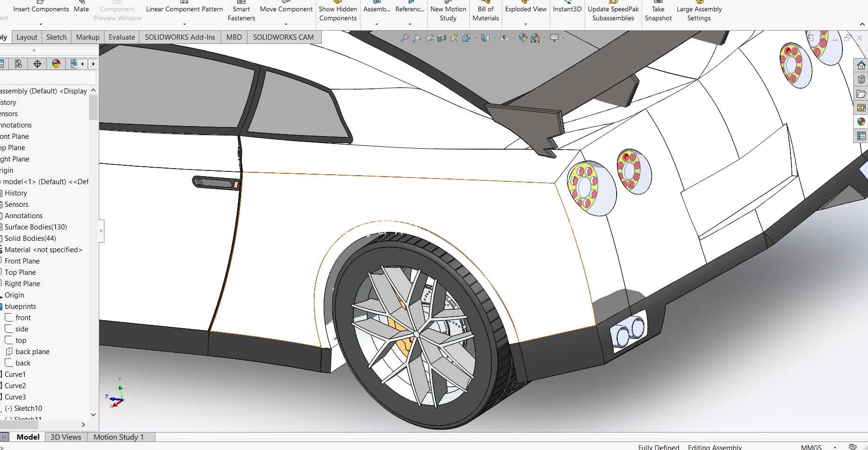The width and height of the screenshot is (868, 450).
Task: Toggle the side blueprint sketch
Action: coord(22,329)
